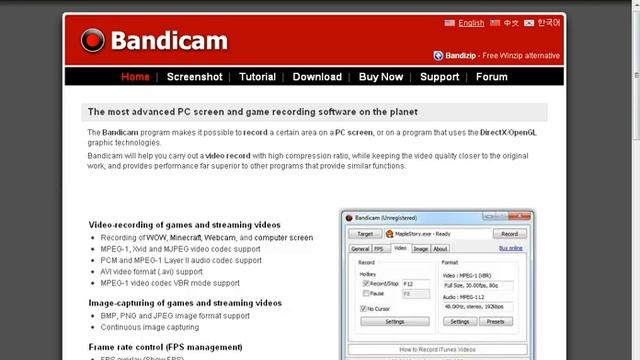This screenshot has width=640, height=360.
Task: Click 'Continuous image capturing' bullet
Action: click(150, 327)
